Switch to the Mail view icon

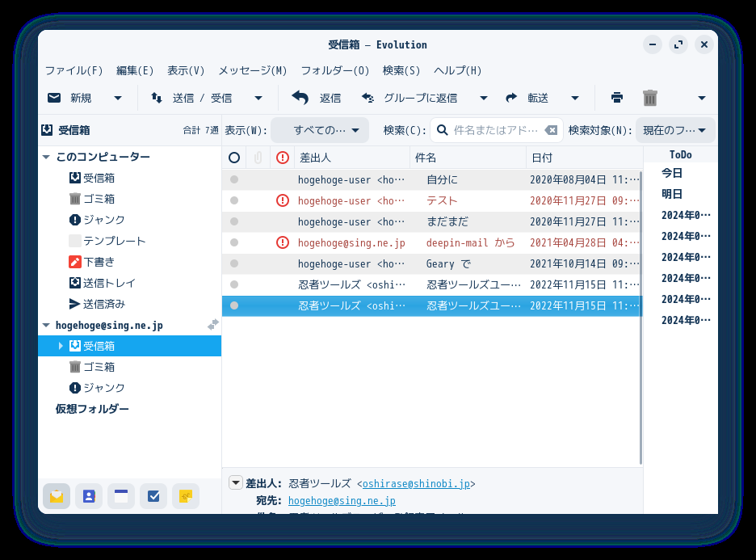57,496
